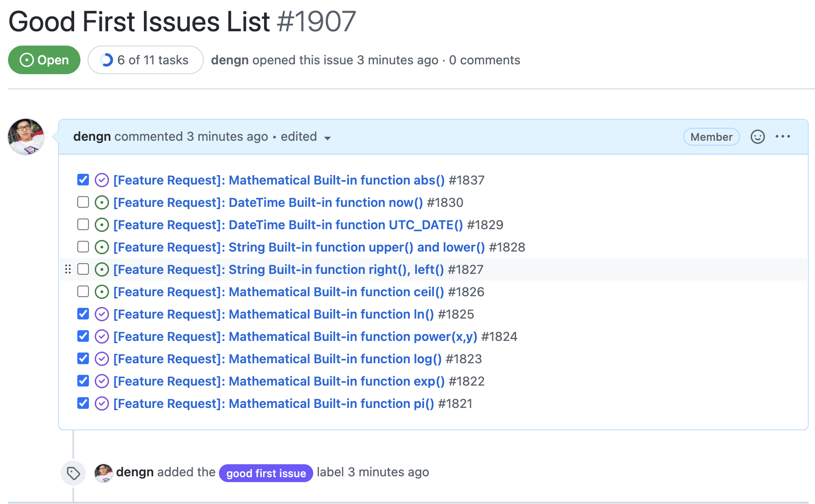Click the Open issue status badge
The width and height of the screenshot is (815, 504).
(44, 60)
